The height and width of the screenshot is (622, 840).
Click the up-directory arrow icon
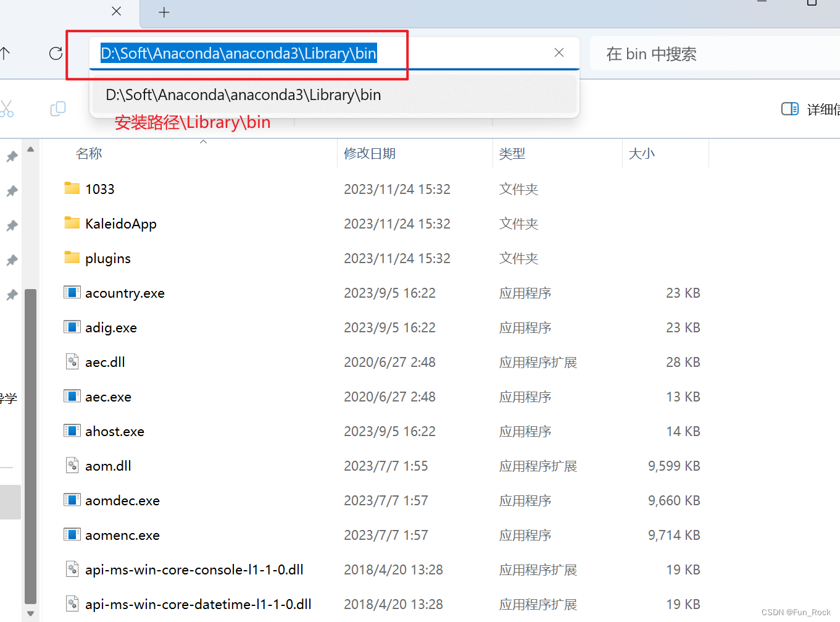(5, 54)
